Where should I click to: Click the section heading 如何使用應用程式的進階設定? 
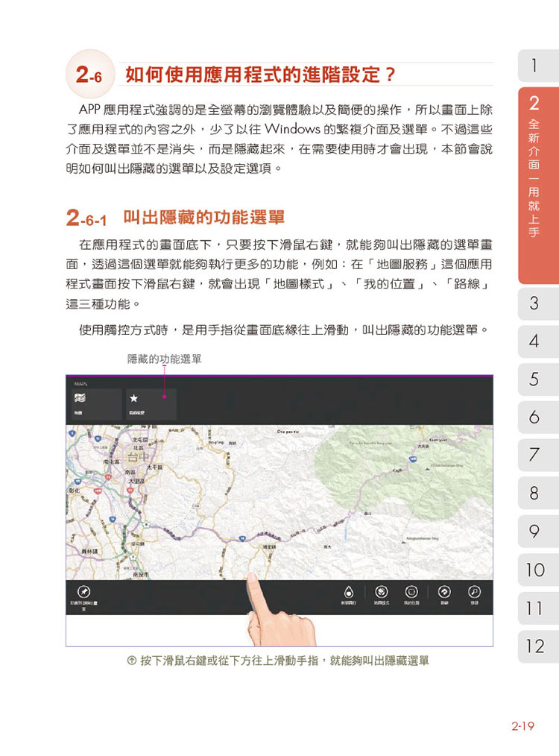tap(260, 75)
